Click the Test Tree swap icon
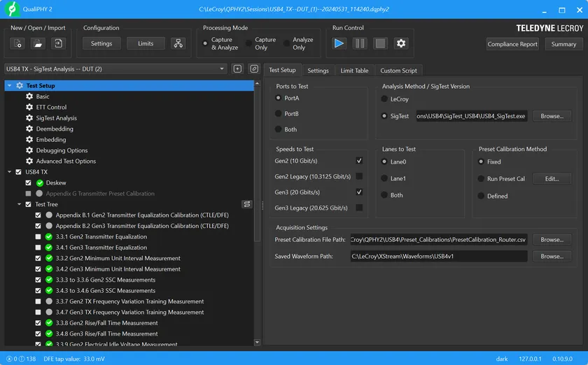Screen dimensions: 588x365 click(247, 204)
